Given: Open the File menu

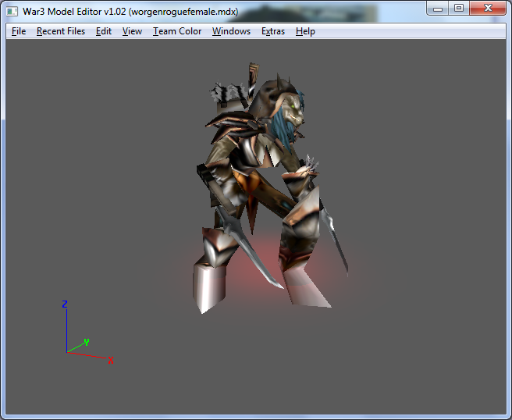Looking at the screenshot, I should (x=19, y=31).
